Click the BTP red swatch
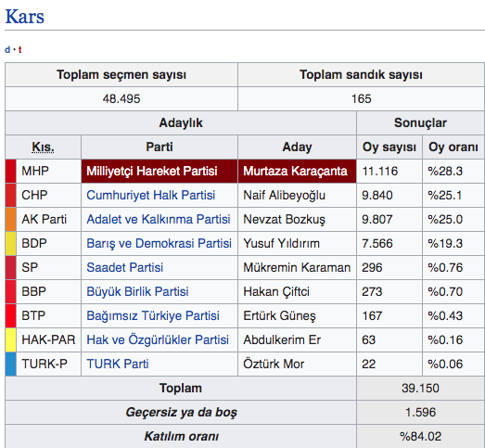Viewport: 485px width, 448px height. pyautogui.click(x=10, y=316)
